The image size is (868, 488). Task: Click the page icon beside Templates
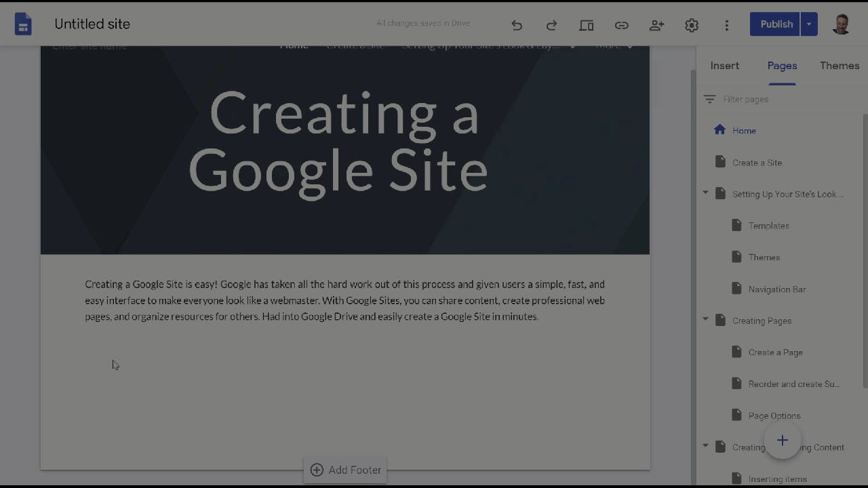(x=736, y=225)
